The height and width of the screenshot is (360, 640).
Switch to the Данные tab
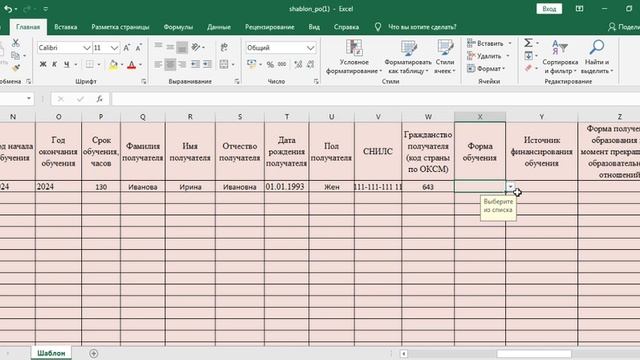pos(219,27)
